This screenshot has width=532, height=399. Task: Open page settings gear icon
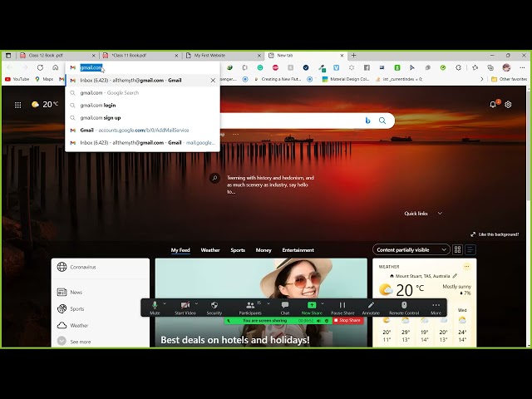[508, 105]
